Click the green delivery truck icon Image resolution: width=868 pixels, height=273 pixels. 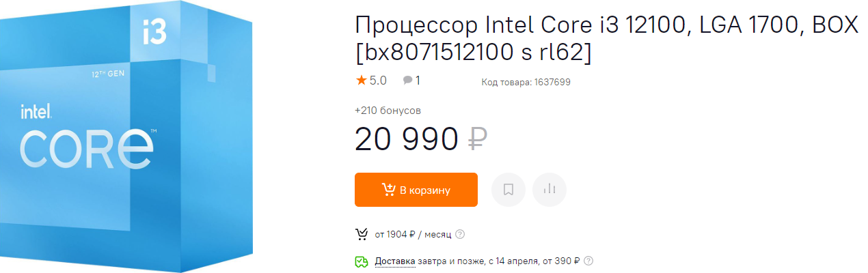coord(362,261)
